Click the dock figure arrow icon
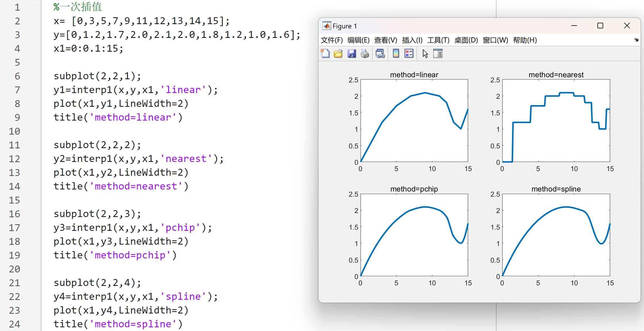This screenshot has height=331, width=644. [636, 40]
